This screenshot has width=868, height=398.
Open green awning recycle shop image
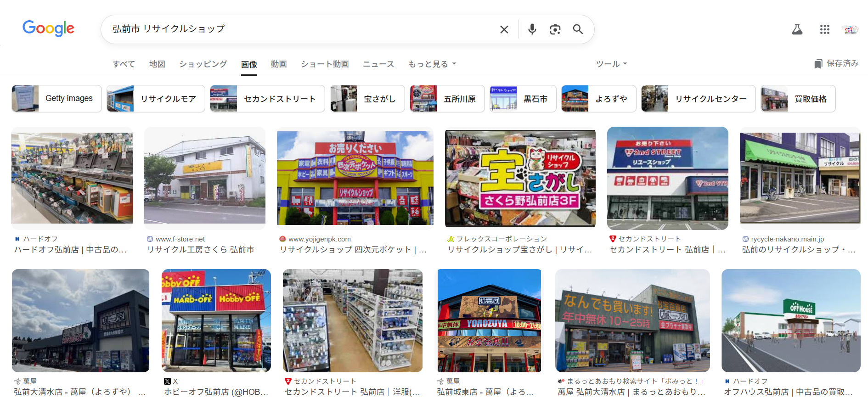pos(800,178)
